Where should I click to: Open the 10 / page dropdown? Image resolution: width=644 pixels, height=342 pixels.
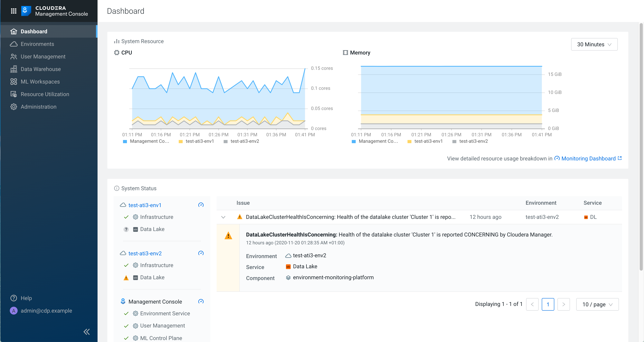click(597, 304)
